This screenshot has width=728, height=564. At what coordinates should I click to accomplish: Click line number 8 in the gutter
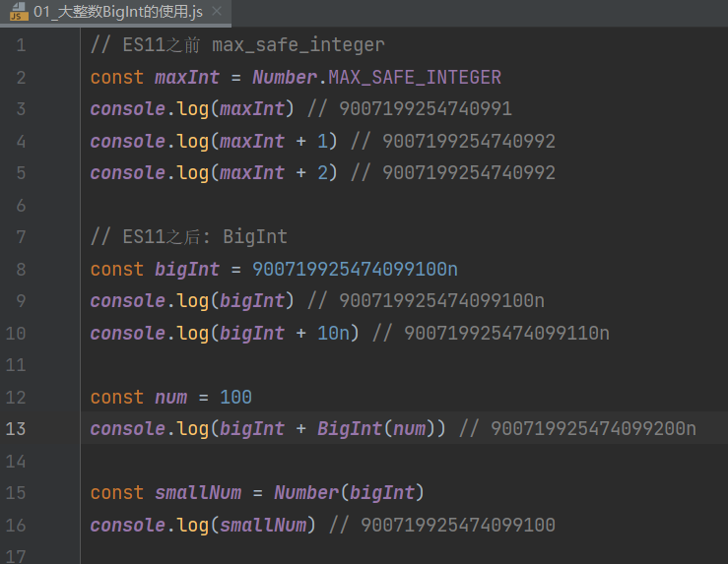click(21, 269)
